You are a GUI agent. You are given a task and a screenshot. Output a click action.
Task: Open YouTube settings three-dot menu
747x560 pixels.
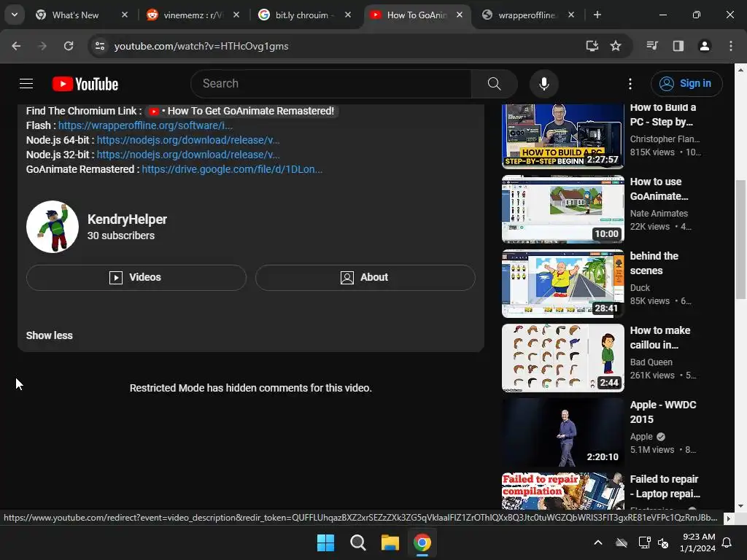[x=630, y=84]
